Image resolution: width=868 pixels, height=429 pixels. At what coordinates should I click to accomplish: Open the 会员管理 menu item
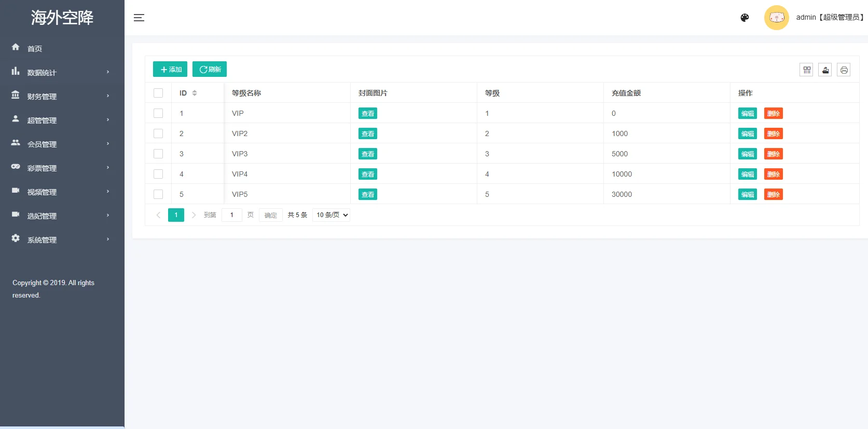pos(62,144)
